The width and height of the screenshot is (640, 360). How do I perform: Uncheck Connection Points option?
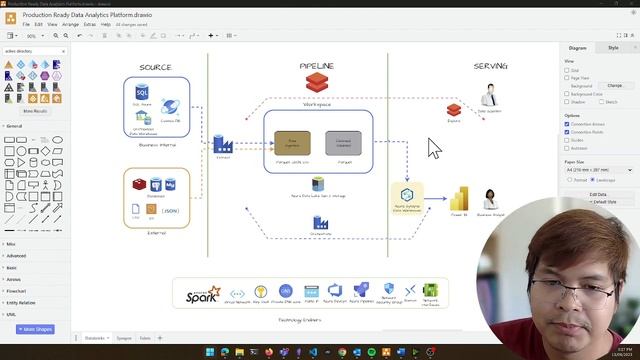pyautogui.click(x=567, y=132)
